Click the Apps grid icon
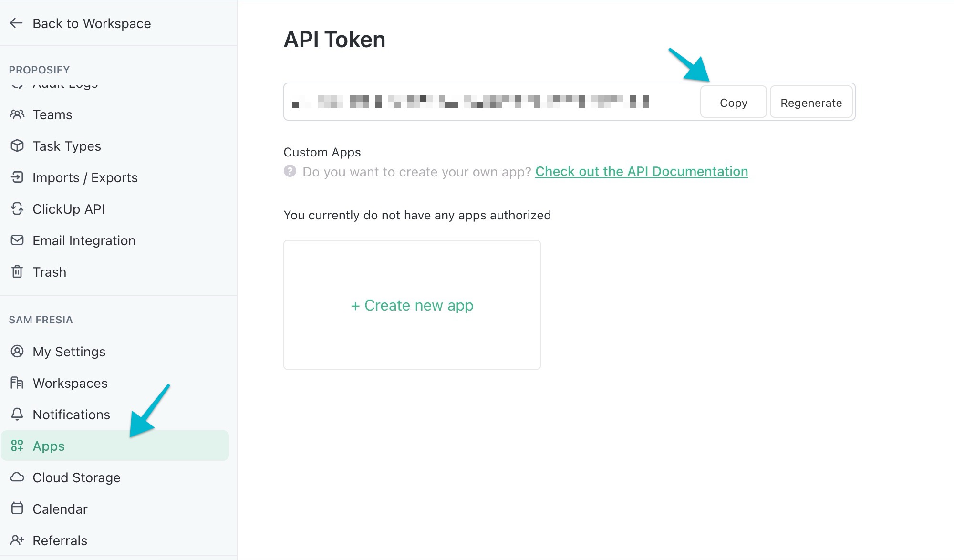Screen dimensions: 954x560 point(17,446)
